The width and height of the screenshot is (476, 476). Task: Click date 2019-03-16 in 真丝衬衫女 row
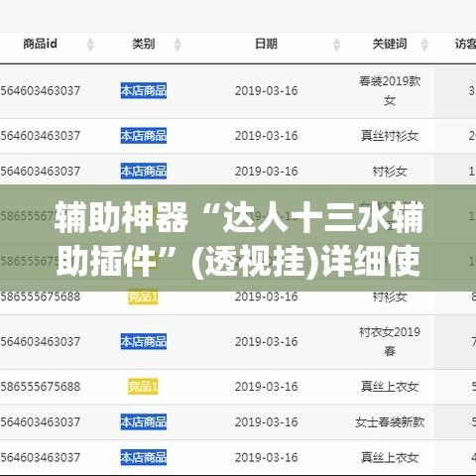[267, 136]
